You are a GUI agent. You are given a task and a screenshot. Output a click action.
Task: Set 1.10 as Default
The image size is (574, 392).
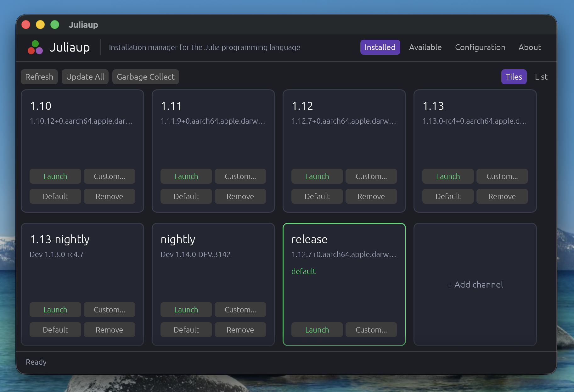coord(55,196)
